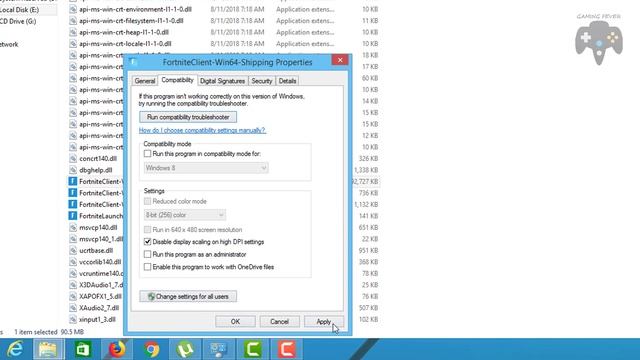
Task: Click the XAPOFX1_5.dll file icon
Action: coord(73,296)
